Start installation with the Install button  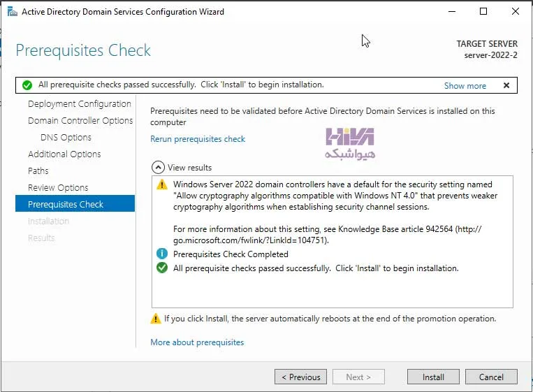coord(433,377)
